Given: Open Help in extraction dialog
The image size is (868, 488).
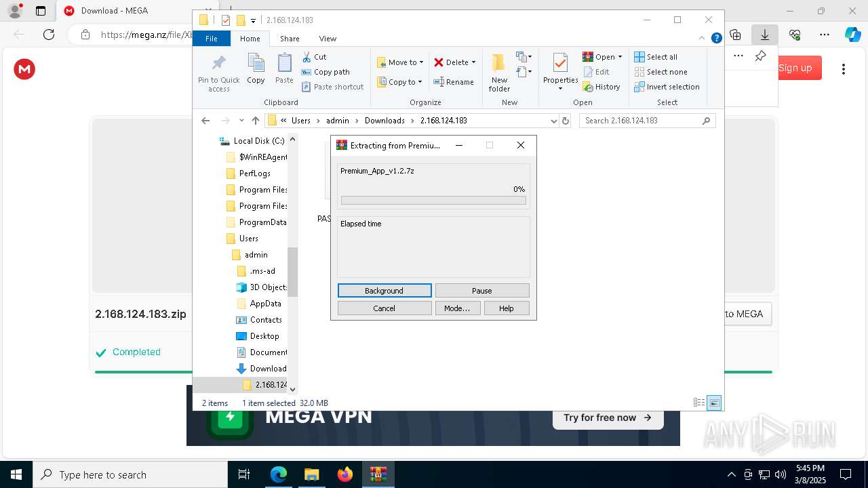Looking at the screenshot, I should coord(507,308).
